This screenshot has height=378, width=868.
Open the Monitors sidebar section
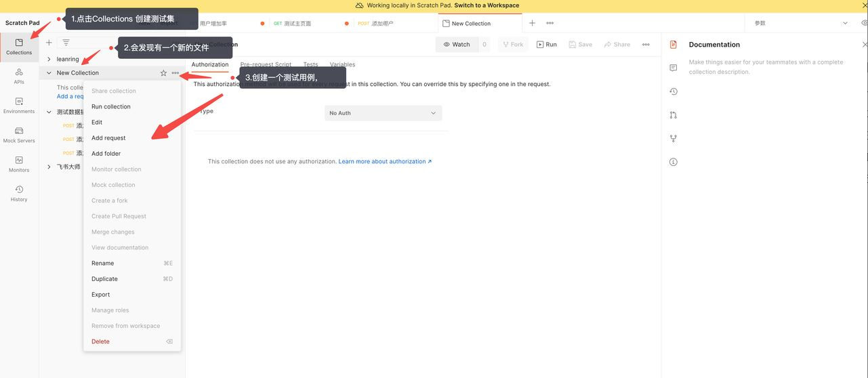tap(19, 164)
